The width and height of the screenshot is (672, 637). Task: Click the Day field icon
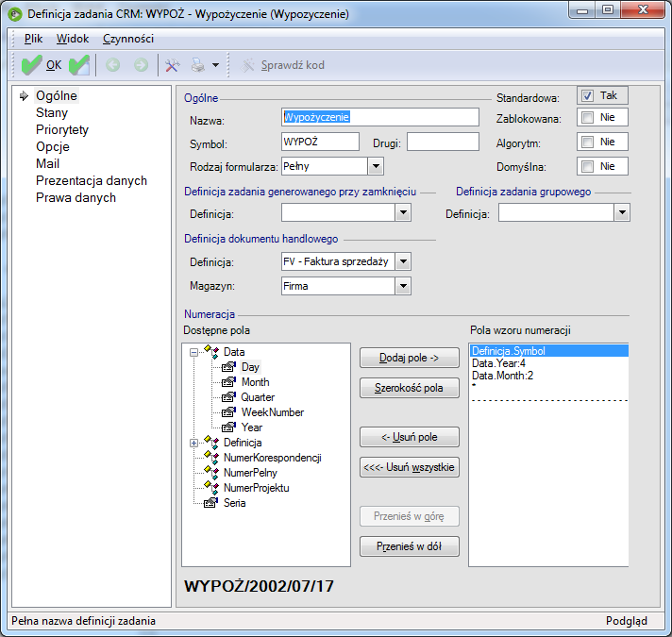point(228,367)
